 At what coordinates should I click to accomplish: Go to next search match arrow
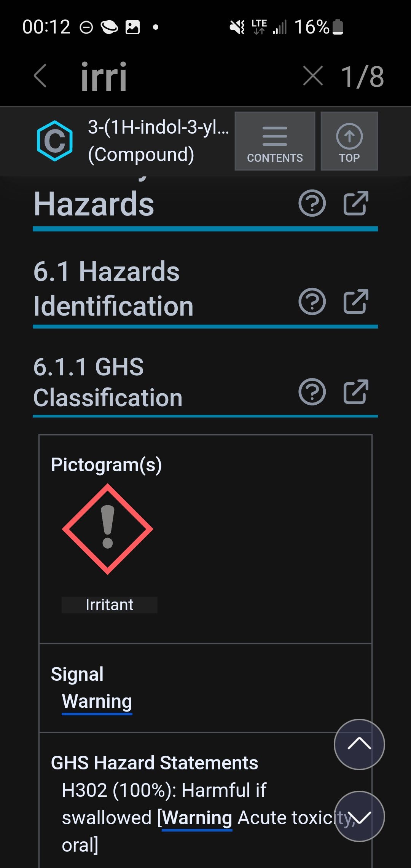[359, 816]
